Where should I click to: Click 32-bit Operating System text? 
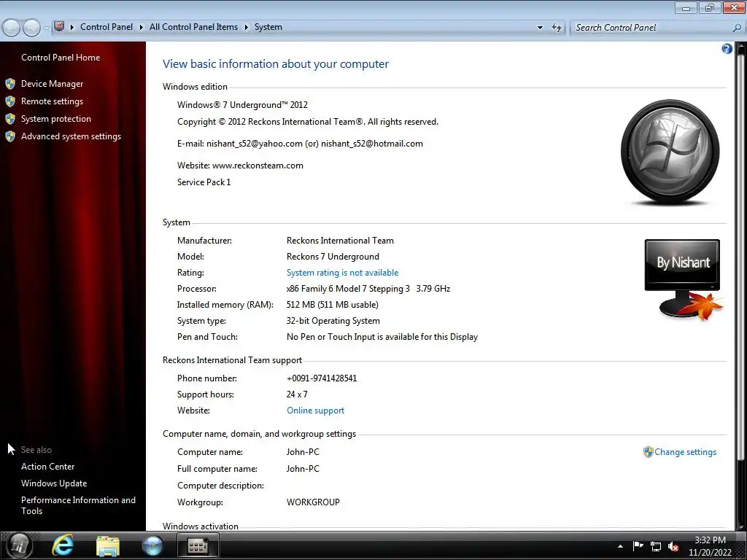tap(333, 321)
